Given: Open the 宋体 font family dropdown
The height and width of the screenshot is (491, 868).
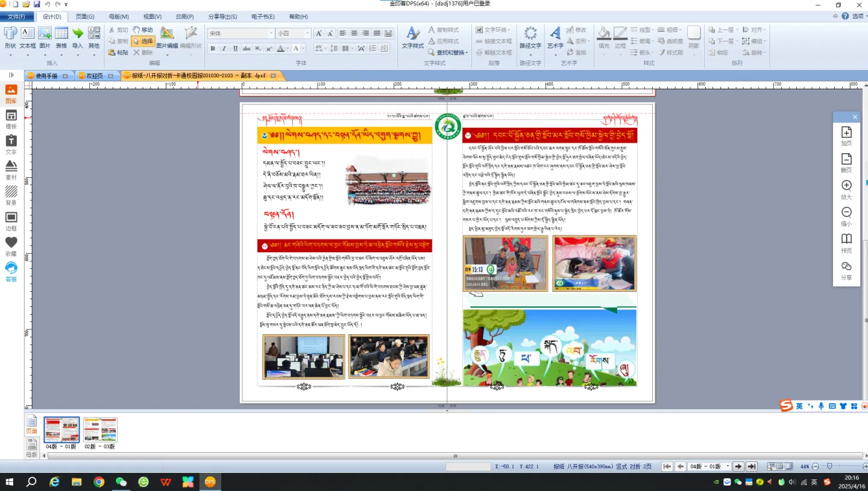Looking at the screenshot, I should pyautogui.click(x=270, y=34).
